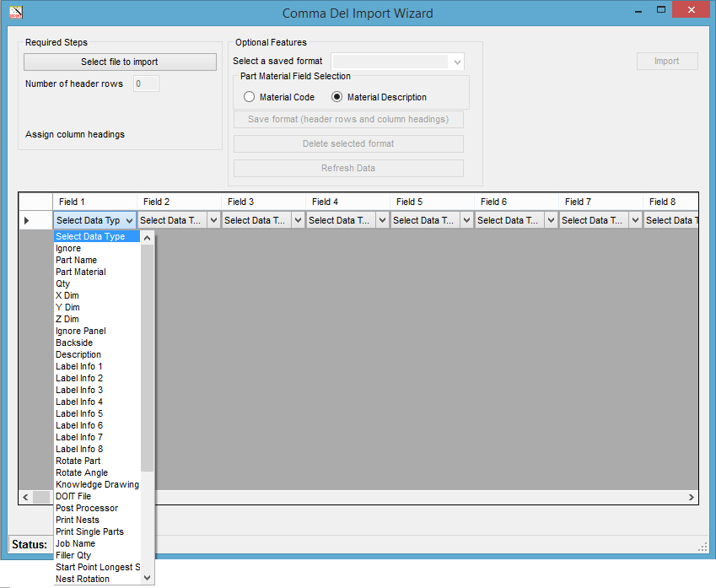Click the Number of header rows input field

pos(144,84)
